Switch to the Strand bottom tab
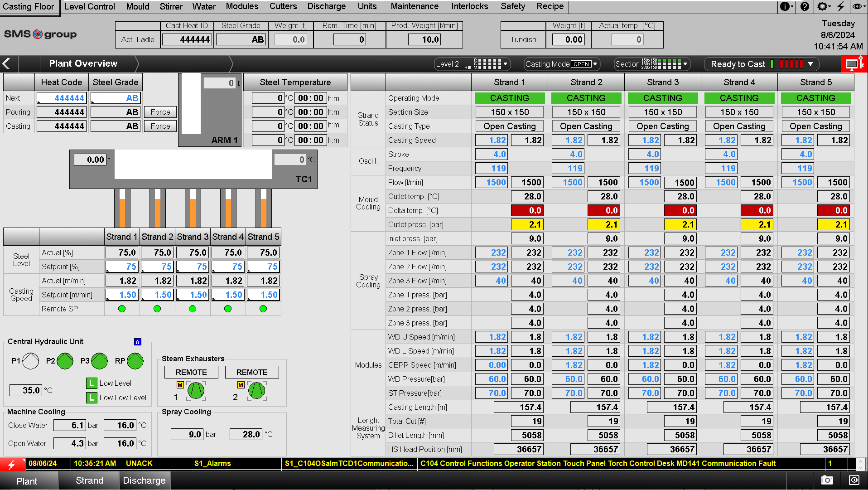Screen dimensions: 868x490 (x=89, y=480)
